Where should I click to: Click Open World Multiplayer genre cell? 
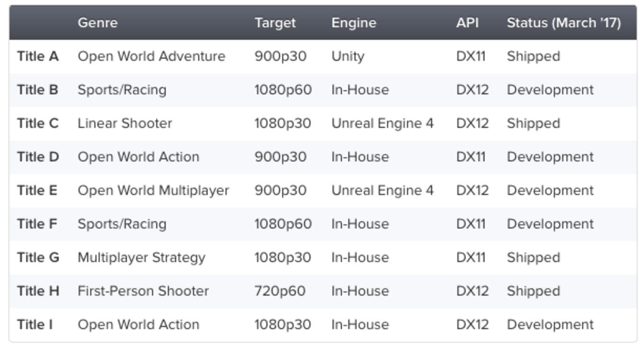153,190
